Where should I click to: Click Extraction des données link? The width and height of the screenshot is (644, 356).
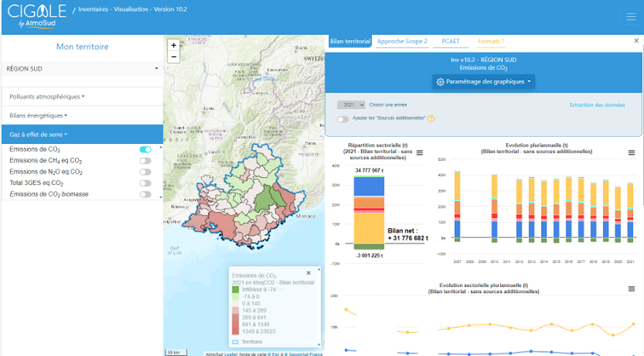tap(597, 105)
